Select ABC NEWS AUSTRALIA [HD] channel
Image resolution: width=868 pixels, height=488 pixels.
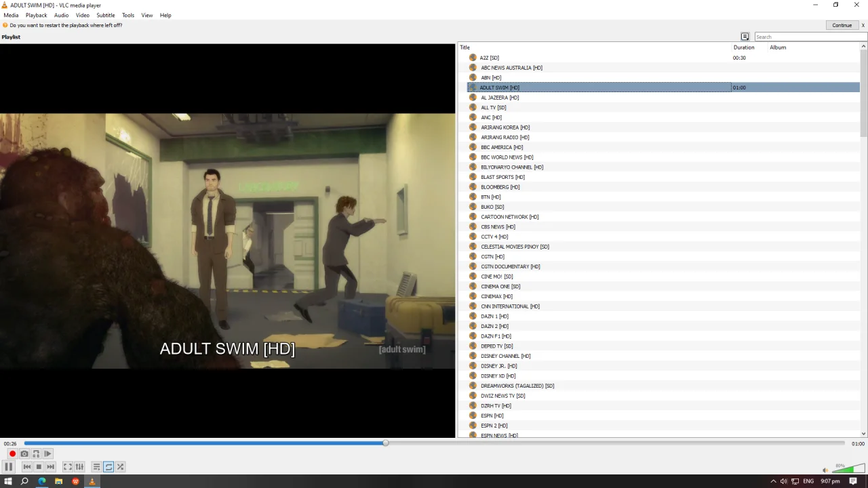pyautogui.click(x=512, y=68)
